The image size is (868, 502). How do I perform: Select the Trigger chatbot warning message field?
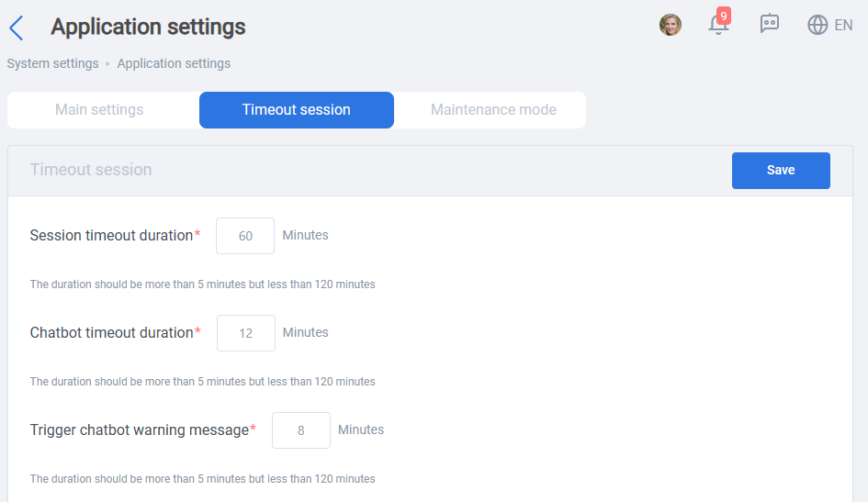click(x=301, y=430)
